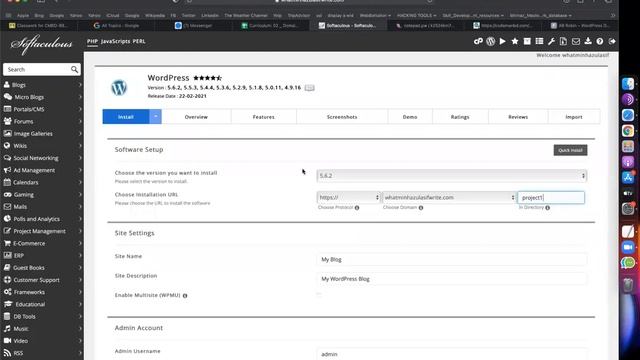The height and width of the screenshot is (360, 640).
Task: Click the Site Description field
Action: pos(451,279)
